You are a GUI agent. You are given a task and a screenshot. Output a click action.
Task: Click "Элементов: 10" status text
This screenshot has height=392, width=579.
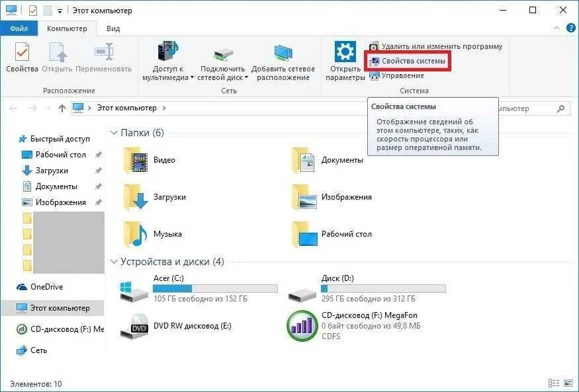[x=36, y=384]
